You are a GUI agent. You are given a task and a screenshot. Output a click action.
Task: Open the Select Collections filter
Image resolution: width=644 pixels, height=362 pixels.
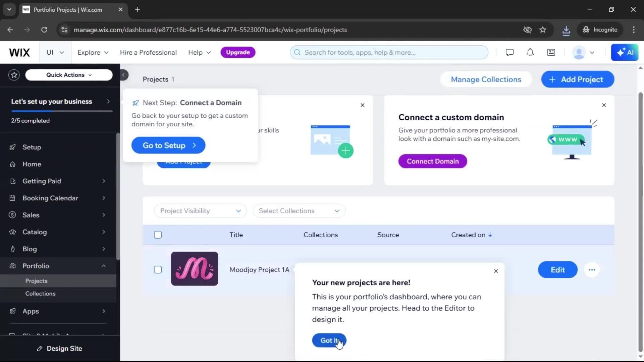pyautogui.click(x=299, y=211)
